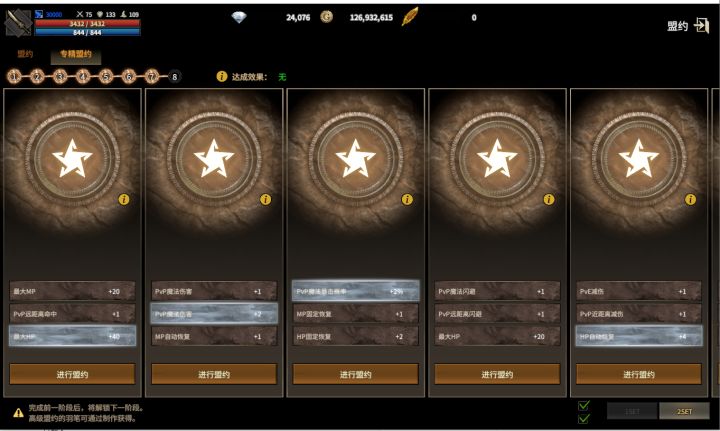Click the diamond currency icon

239,17
